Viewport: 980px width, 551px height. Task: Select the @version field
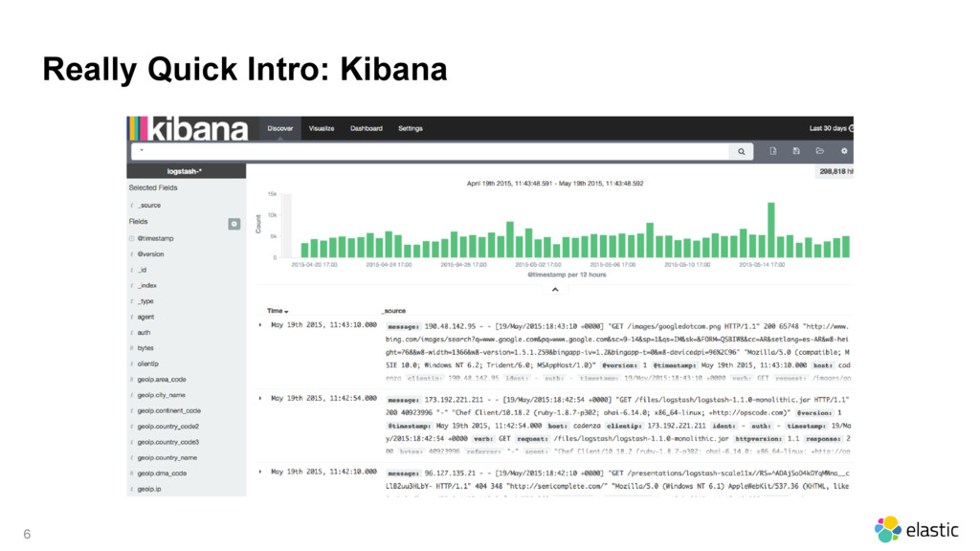(150, 254)
